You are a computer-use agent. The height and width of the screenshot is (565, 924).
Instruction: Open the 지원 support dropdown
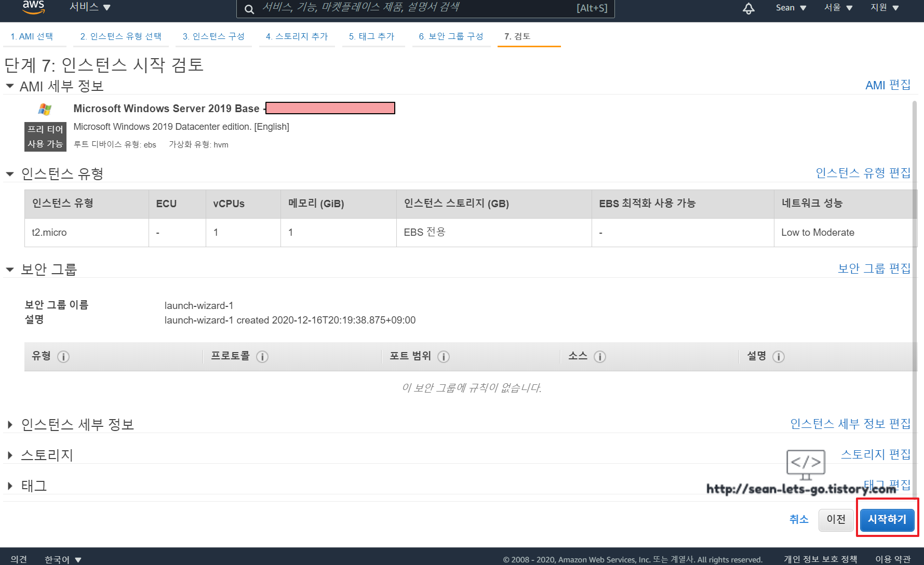(885, 8)
